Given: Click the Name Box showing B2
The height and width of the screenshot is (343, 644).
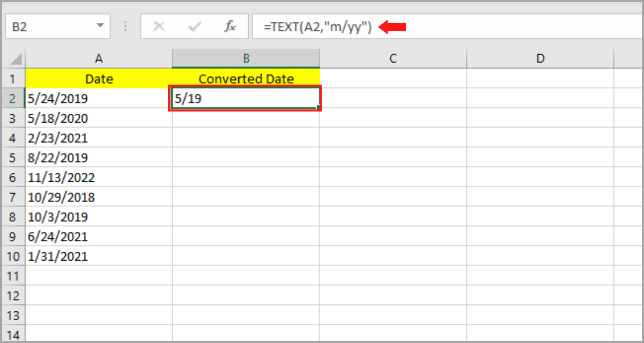Looking at the screenshot, I should click(47, 26).
